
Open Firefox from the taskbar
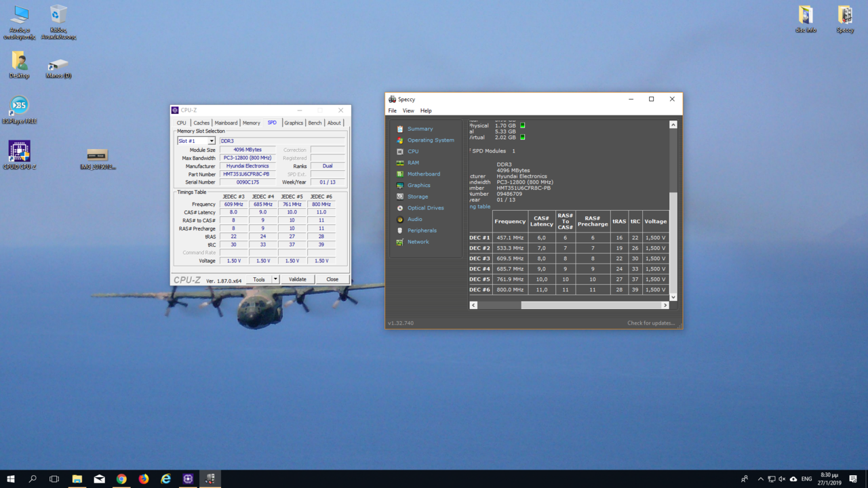tap(144, 479)
